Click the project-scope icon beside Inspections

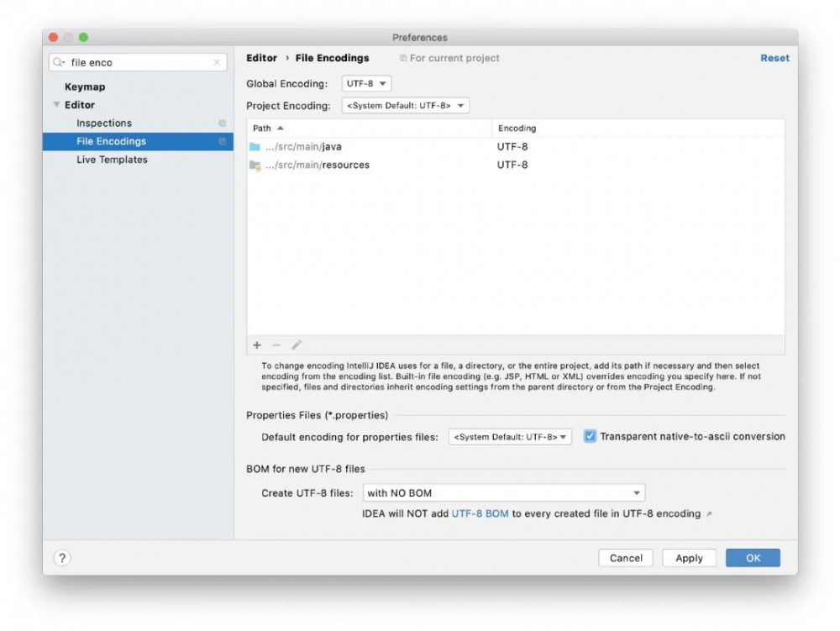click(223, 124)
